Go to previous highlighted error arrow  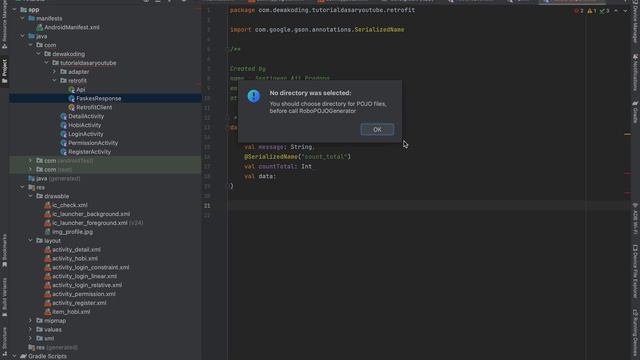(616, 11)
